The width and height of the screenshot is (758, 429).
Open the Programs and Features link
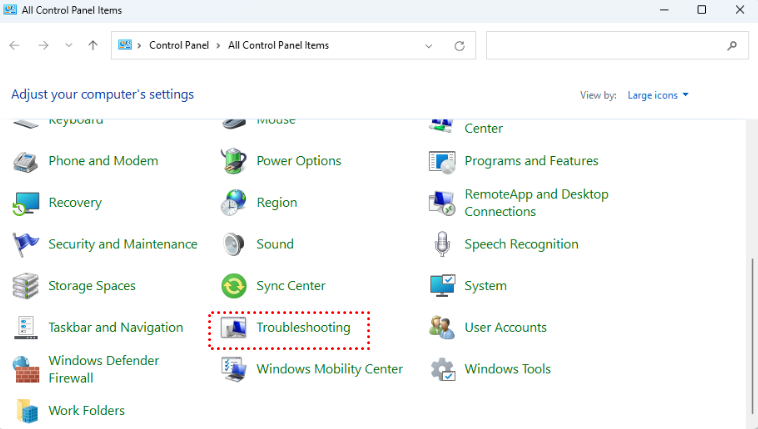click(x=531, y=161)
